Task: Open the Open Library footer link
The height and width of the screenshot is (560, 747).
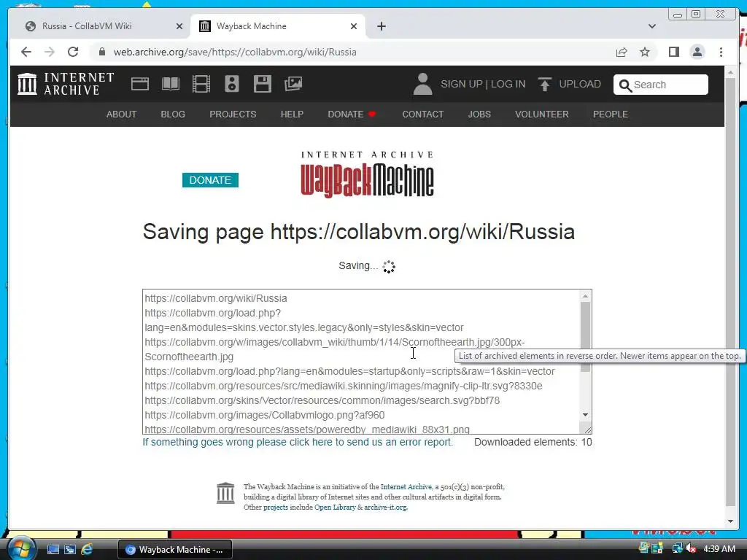Action: (x=335, y=507)
